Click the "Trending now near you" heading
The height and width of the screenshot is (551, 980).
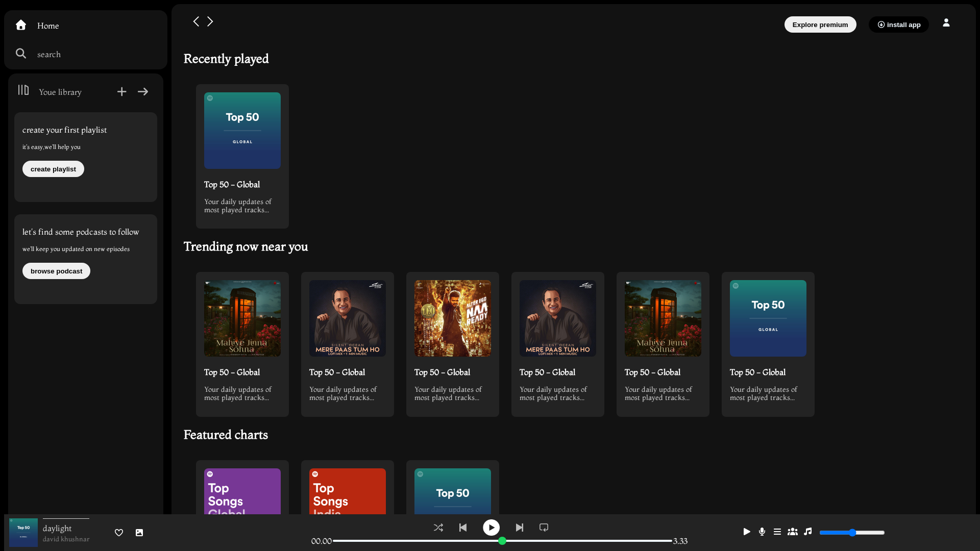coord(246,246)
